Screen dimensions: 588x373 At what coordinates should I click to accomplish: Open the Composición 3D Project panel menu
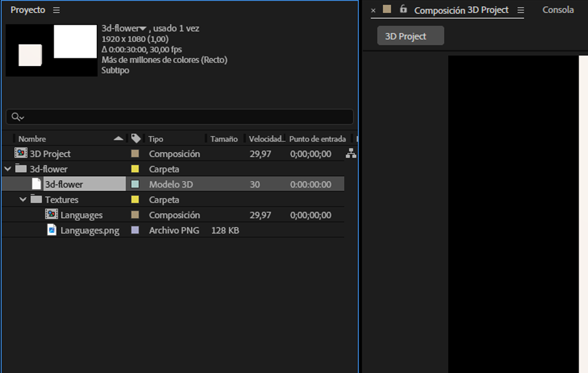click(x=520, y=10)
